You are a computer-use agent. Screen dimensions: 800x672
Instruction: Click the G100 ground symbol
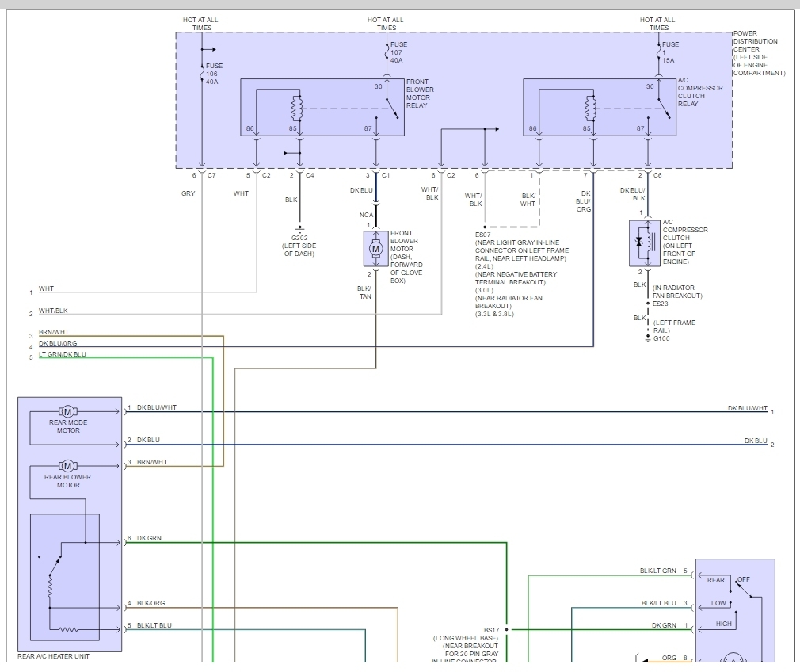tap(649, 339)
